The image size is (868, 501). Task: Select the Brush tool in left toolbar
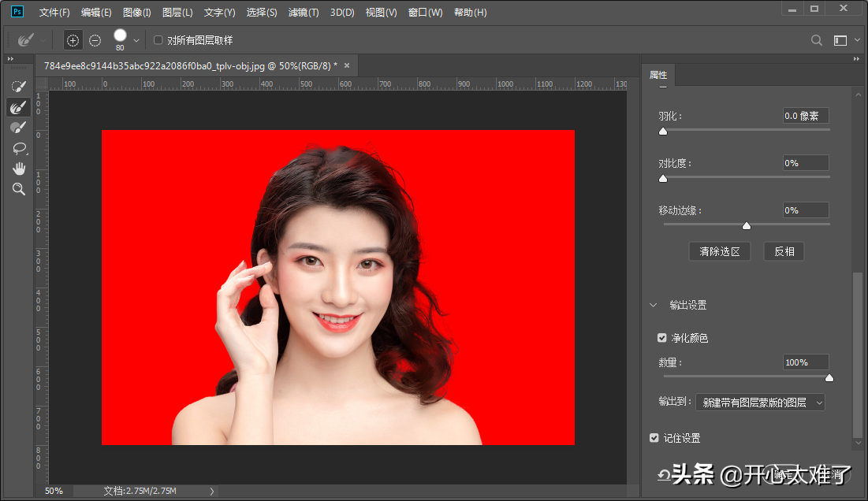(x=19, y=128)
